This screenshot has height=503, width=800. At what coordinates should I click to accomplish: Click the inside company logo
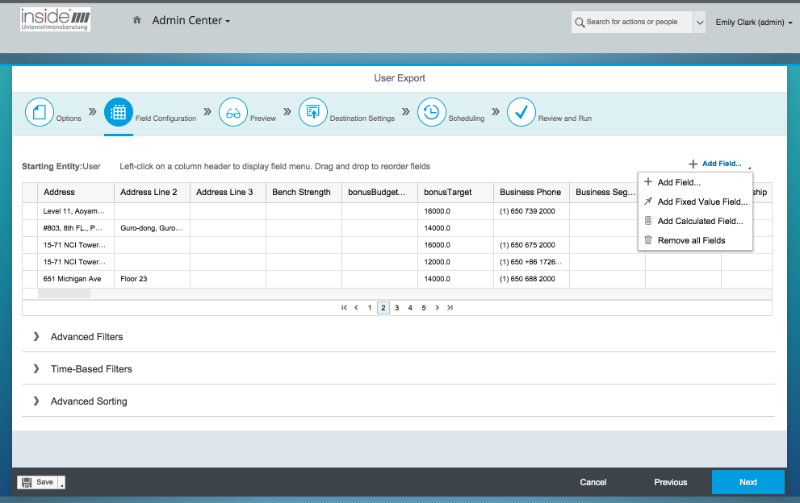(x=56, y=19)
